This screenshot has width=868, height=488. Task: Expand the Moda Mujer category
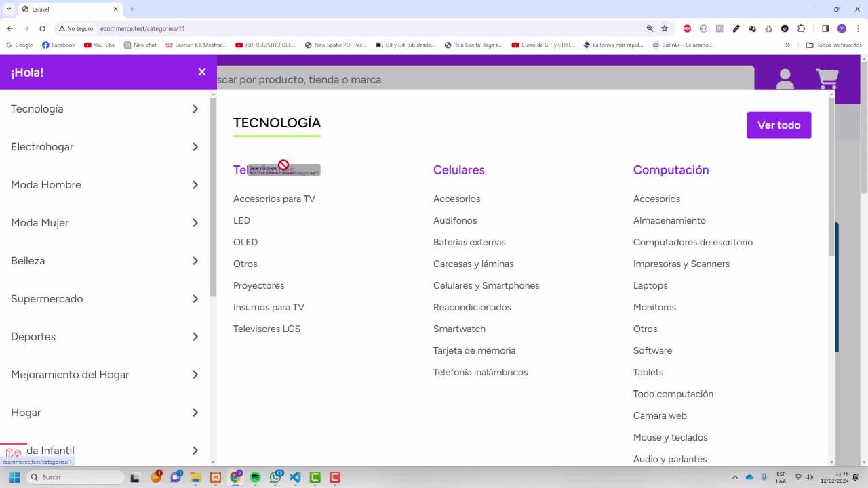(195, 223)
